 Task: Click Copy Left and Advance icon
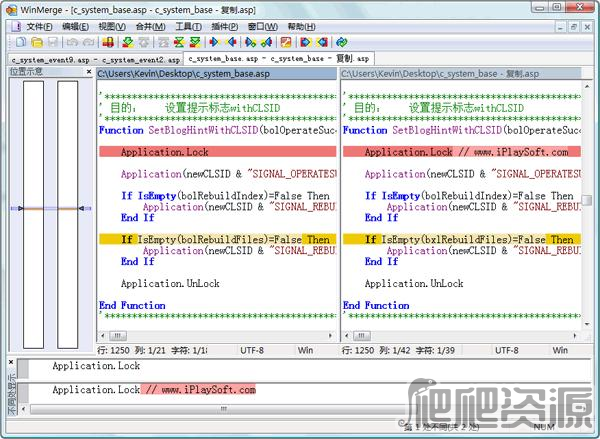(266, 42)
